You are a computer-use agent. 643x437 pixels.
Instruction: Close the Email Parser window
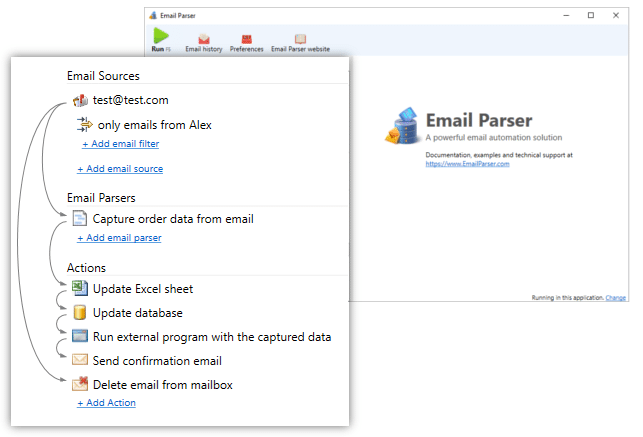coord(616,16)
